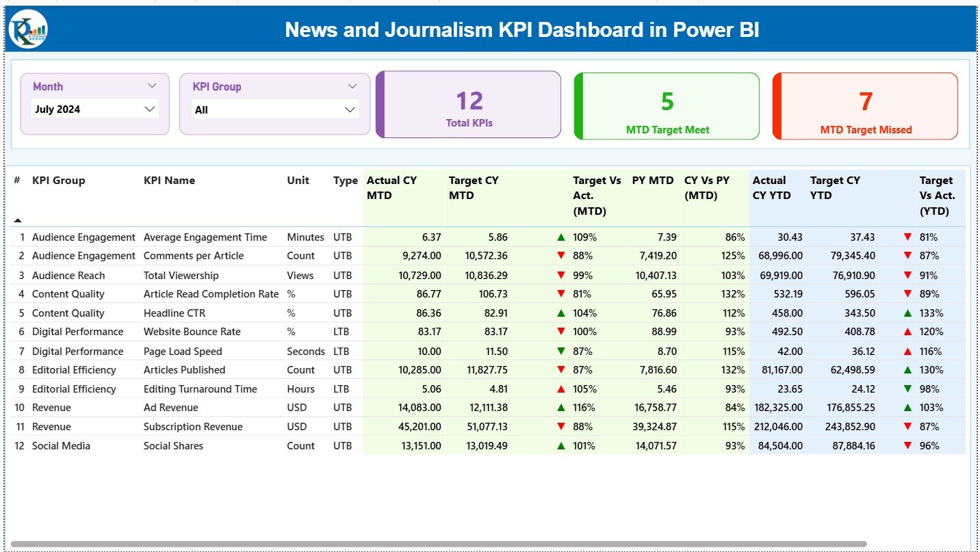Collapse the Month slicer using its header chevron
The image size is (980, 552).
point(153,86)
